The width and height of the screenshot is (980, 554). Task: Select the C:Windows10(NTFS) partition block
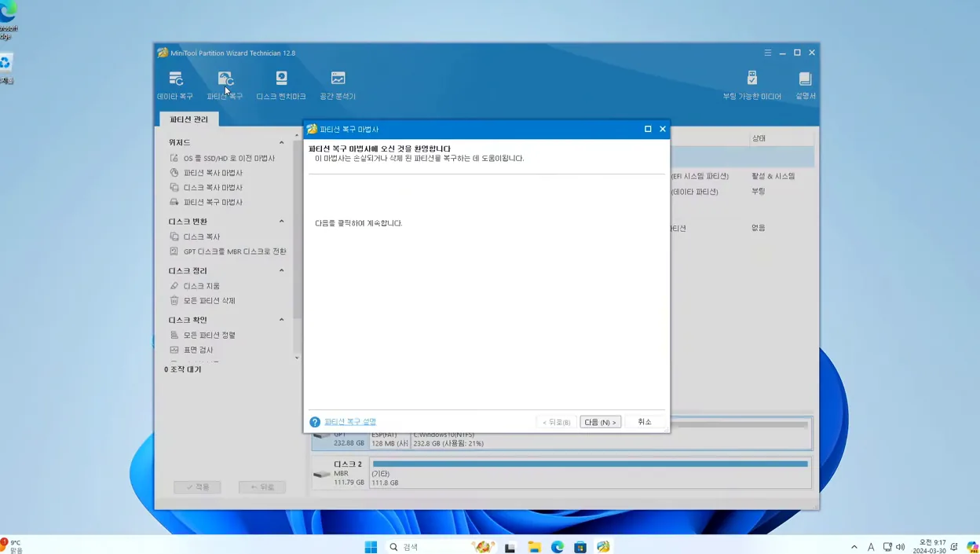click(x=610, y=434)
